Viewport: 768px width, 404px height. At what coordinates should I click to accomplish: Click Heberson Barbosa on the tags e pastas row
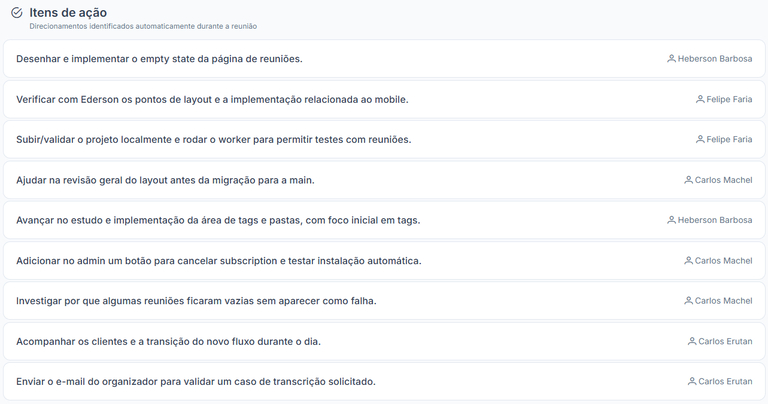[715, 220]
